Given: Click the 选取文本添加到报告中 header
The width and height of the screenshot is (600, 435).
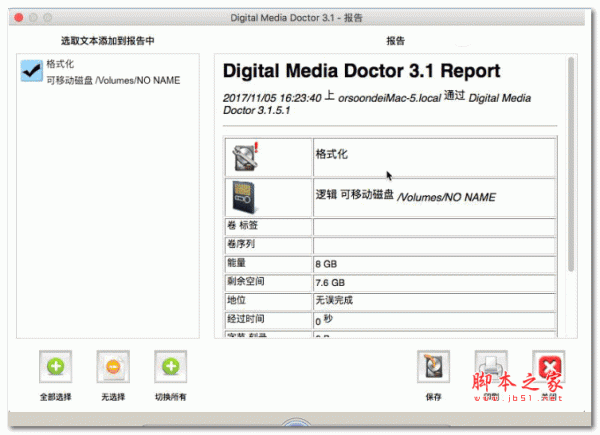Looking at the screenshot, I should (108, 41).
